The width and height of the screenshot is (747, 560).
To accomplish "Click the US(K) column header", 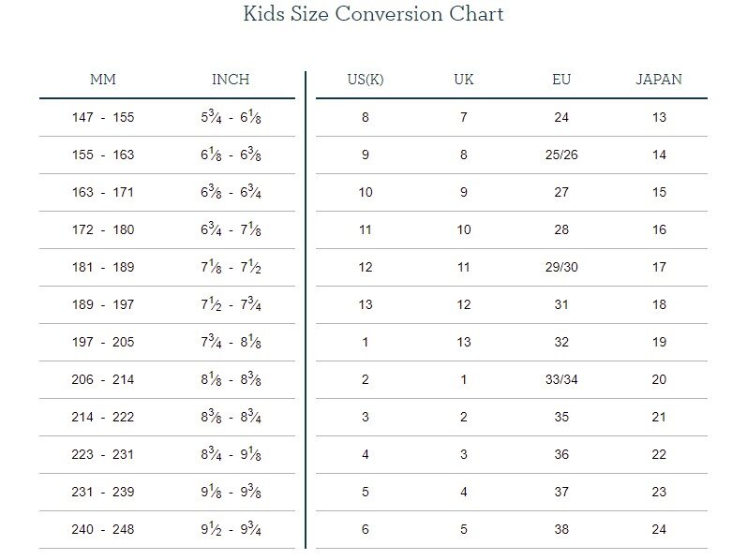I will pyautogui.click(x=366, y=80).
